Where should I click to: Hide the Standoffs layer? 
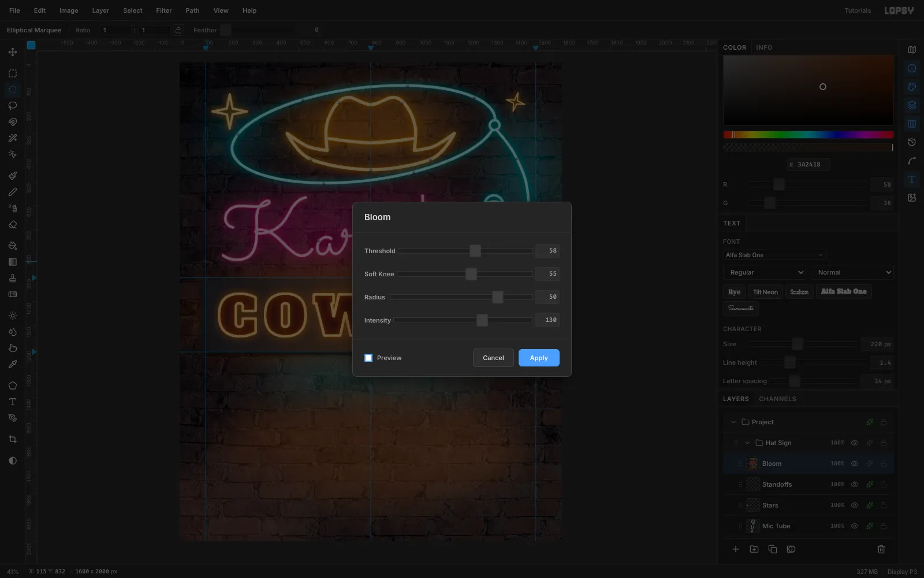coord(855,484)
